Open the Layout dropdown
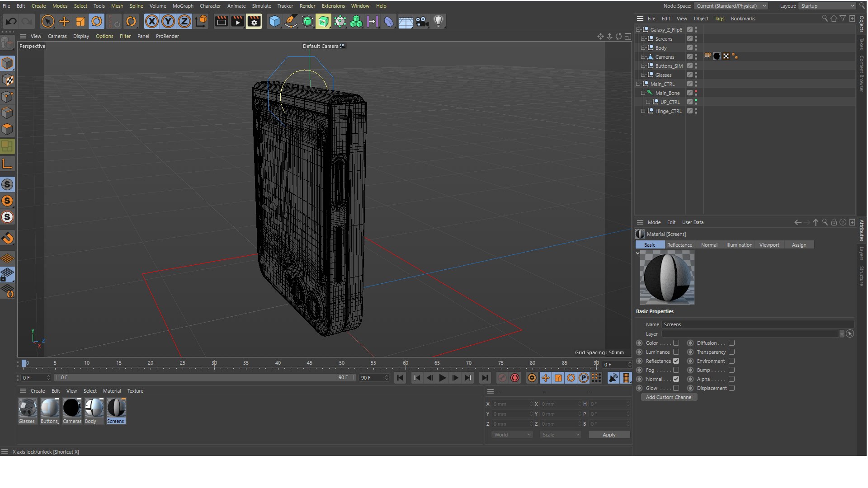Image resolution: width=868 pixels, height=488 pixels. click(x=827, y=6)
